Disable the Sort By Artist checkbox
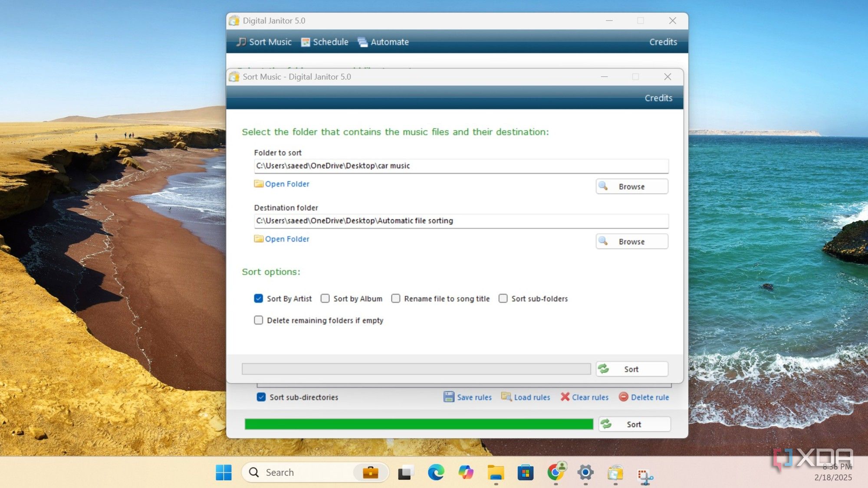868x488 pixels. point(259,298)
